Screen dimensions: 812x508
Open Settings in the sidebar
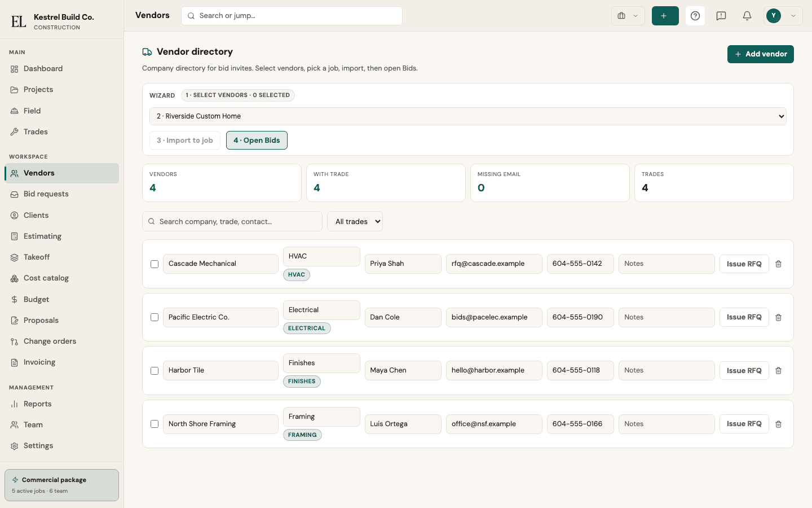click(62, 446)
